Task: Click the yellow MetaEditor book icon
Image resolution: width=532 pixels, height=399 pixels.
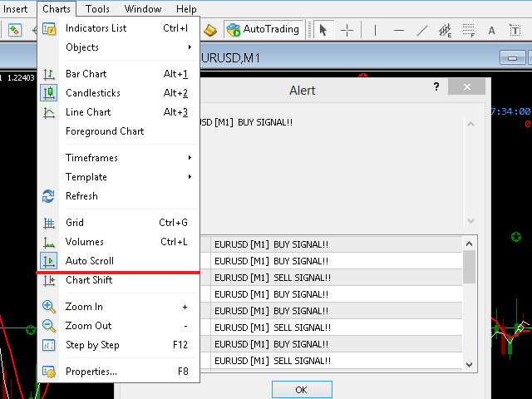Action: pyautogui.click(x=210, y=30)
